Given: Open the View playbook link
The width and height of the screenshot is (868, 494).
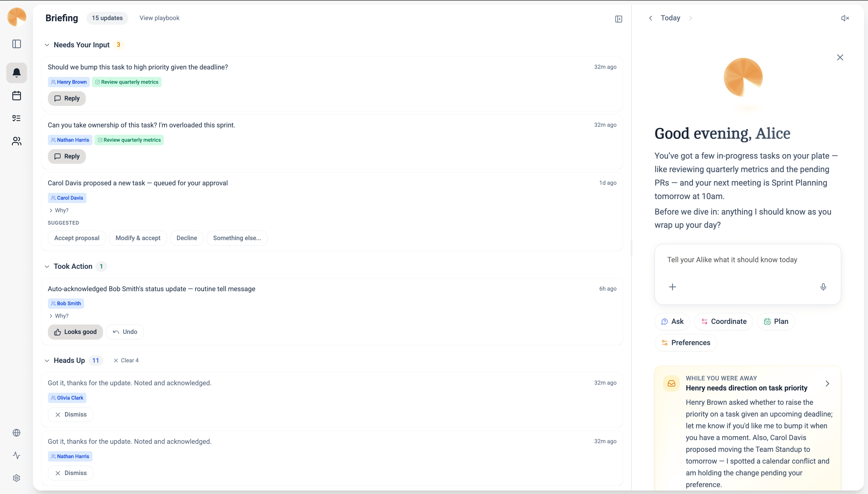Looking at the screenshot, I should tap(159, 18).
